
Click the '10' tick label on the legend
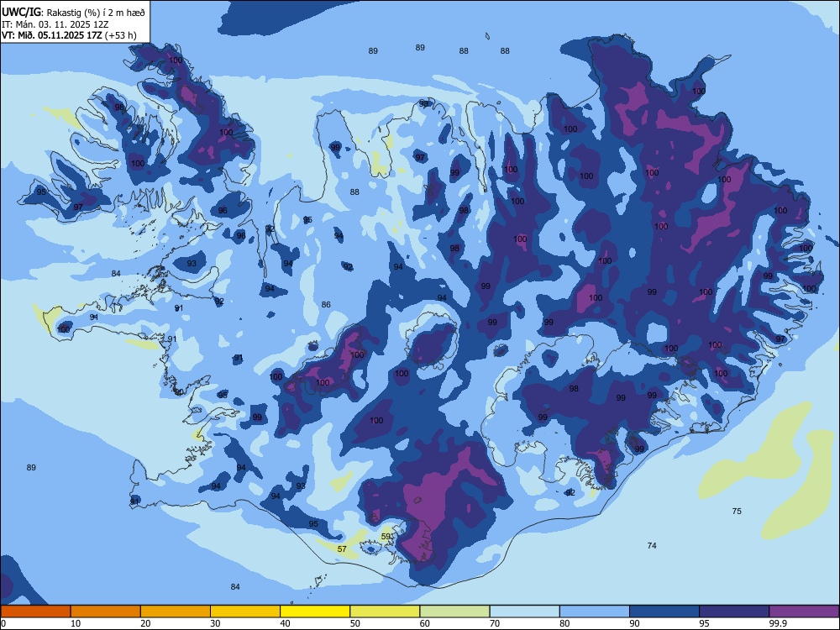(76, 623)
